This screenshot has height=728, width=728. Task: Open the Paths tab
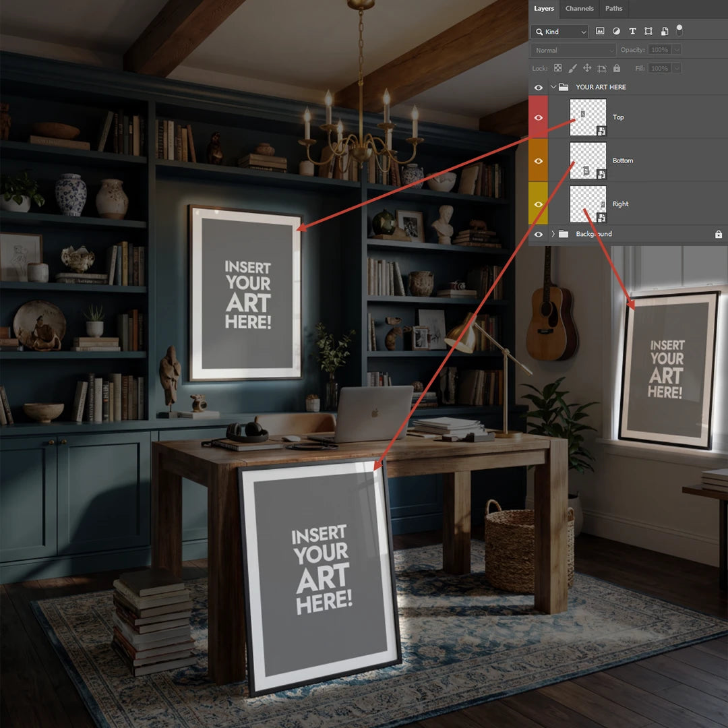click(613, 9)
